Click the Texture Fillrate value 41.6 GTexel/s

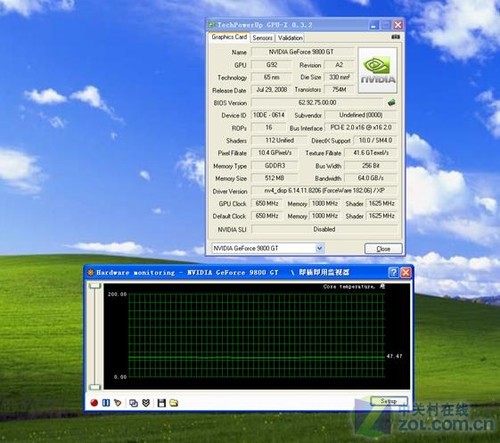tap(371, 153)
